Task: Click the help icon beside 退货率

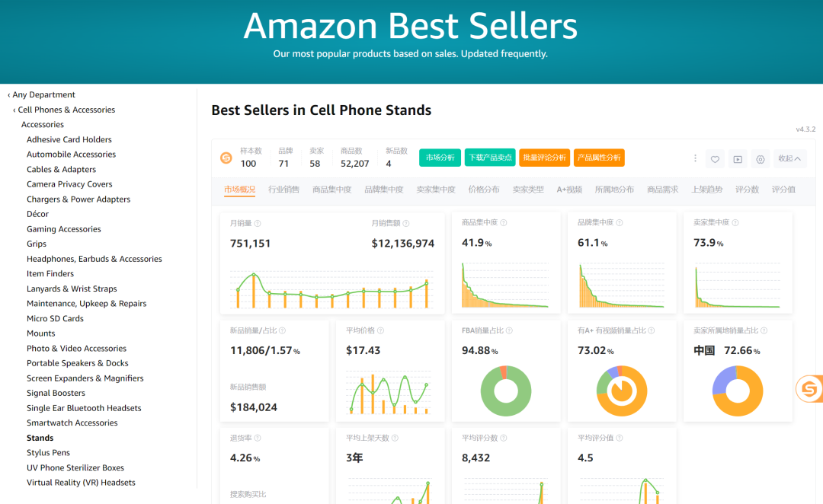Action: 258,438
